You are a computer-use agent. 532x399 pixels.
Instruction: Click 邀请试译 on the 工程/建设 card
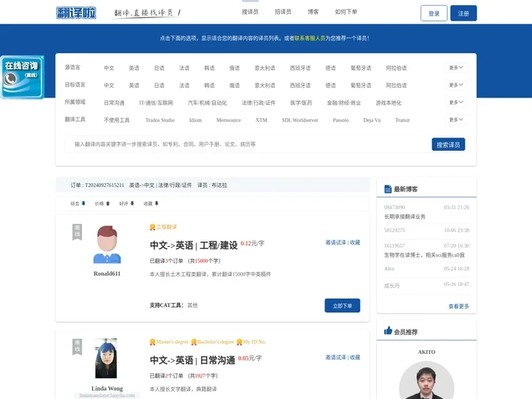point(335,242)
